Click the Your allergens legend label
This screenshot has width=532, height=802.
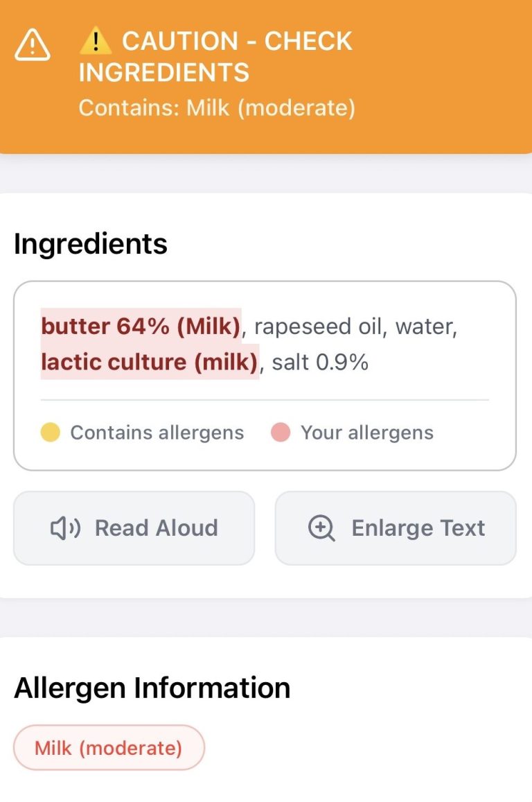point(367,433)
